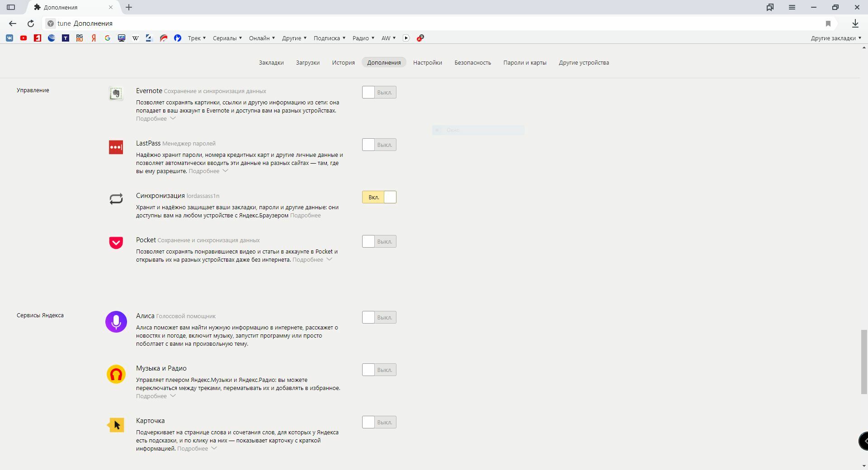Enable the Музыка и Радио toggle
868x470 pixels.
pyautogui.click(x=379, y=370)
